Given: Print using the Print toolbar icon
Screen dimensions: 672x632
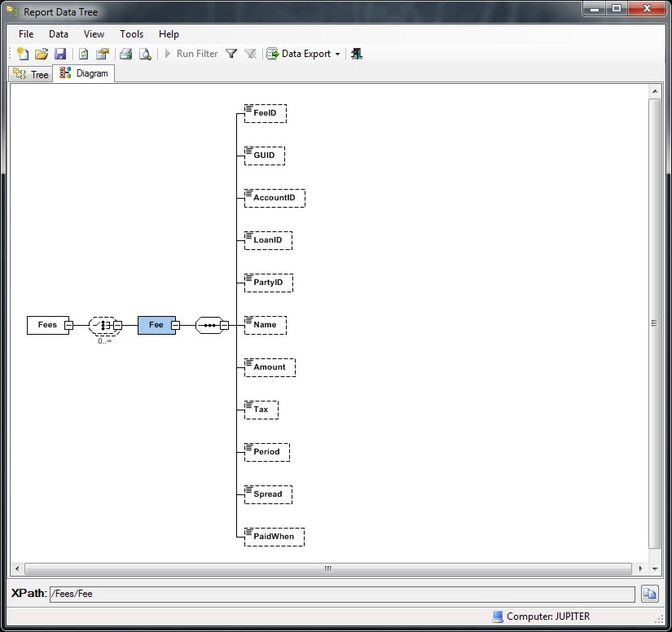Looking at the screenshot, I should point(127,53).
